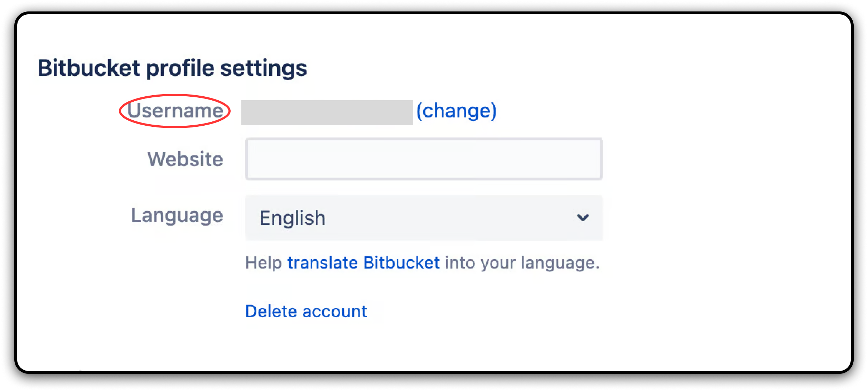The height and width of the screenshot is (391, 868).
Task: Click the word translate in helper link
Action: coord(323,263)
